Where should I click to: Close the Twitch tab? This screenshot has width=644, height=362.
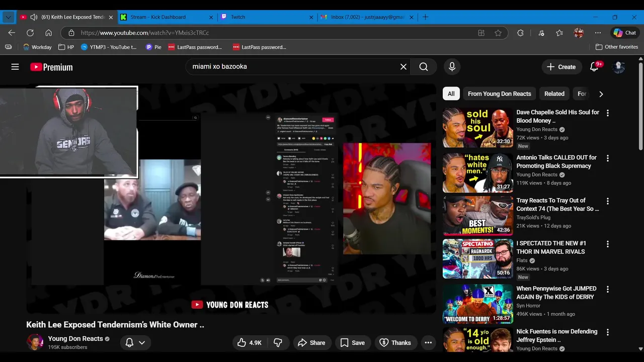pyautogui.click(x=311, y=17)
